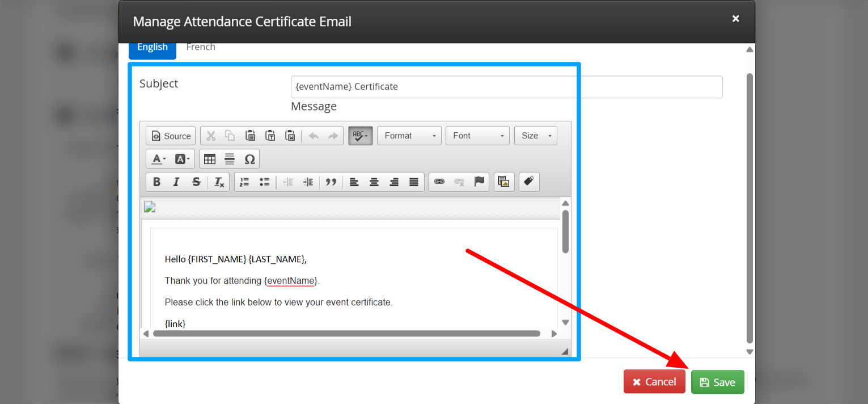Insert a numbered list
The width and height of the screenshot is (868, 404).
tap(244, 182)
